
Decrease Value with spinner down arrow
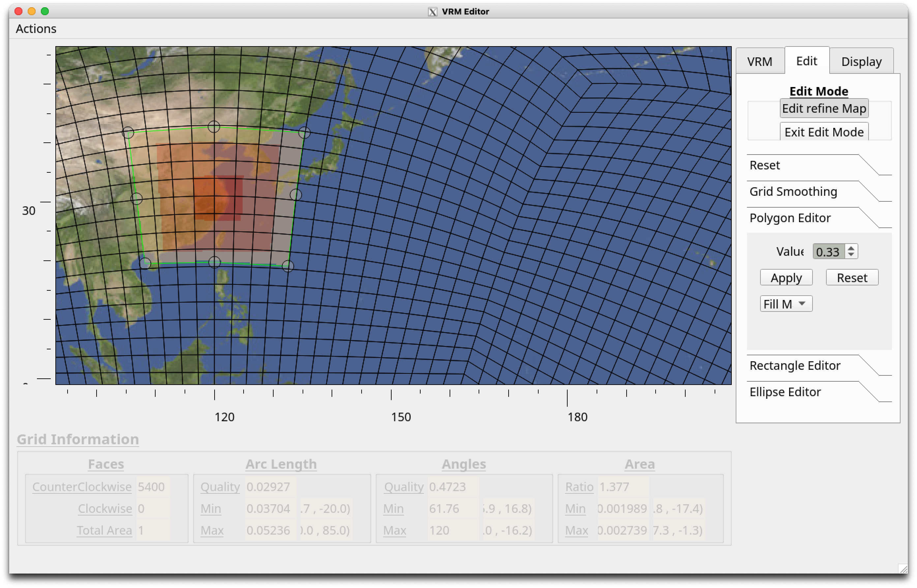point(851,255)
